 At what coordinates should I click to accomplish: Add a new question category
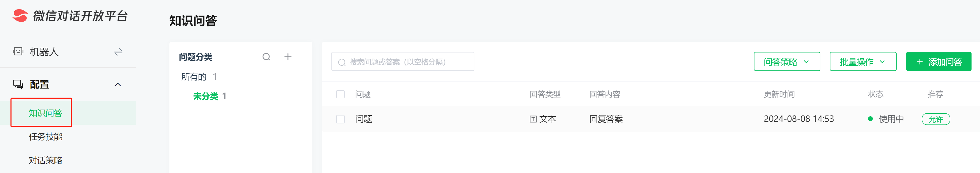tap(288, 57)
